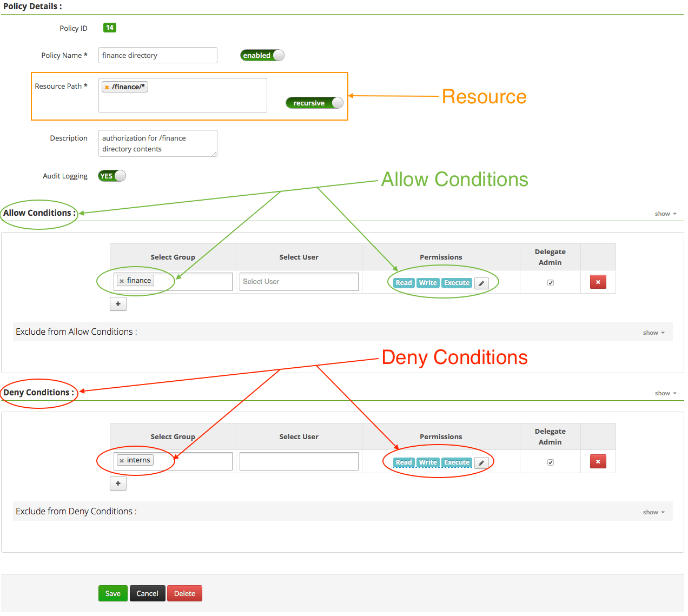Click Write permission tag in finance row

pos(428,283)
